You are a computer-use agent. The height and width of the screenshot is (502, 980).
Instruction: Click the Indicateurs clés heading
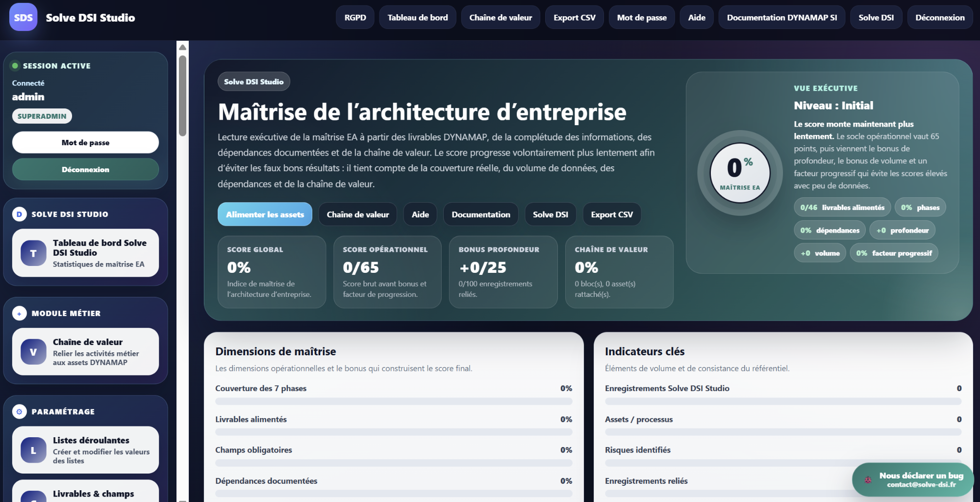(645, 351)
